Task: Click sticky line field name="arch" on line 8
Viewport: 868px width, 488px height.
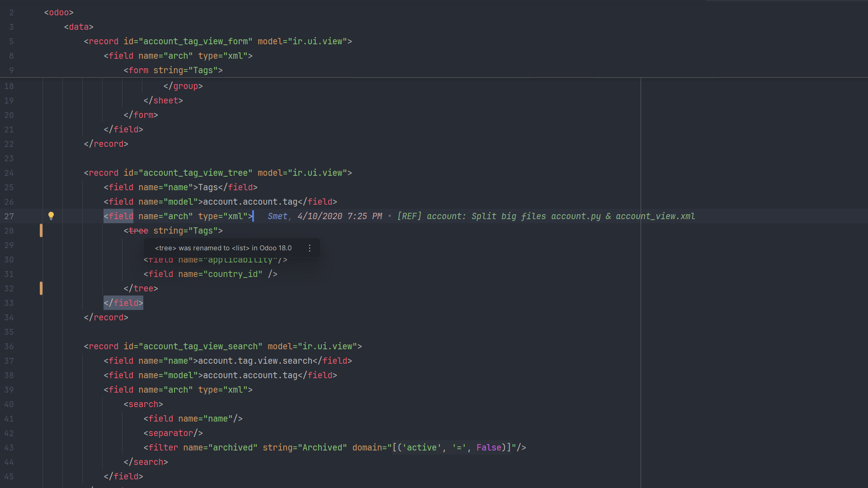Action: [x=178, y=56]
